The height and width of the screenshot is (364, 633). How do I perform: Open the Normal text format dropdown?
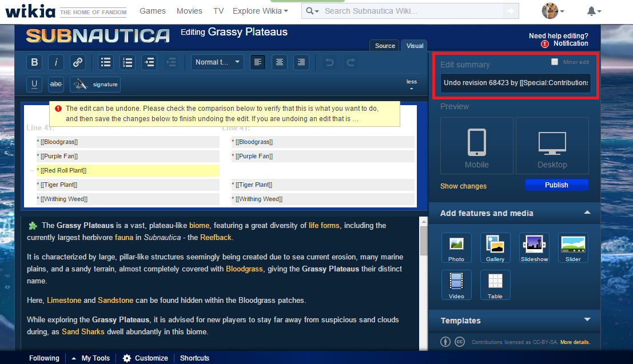[x=217, y=62]
